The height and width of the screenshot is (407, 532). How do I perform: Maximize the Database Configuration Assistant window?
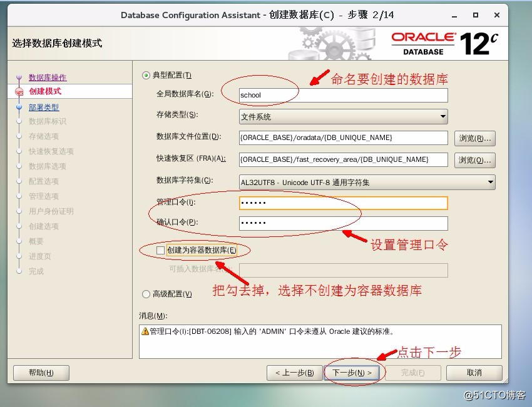476,15
